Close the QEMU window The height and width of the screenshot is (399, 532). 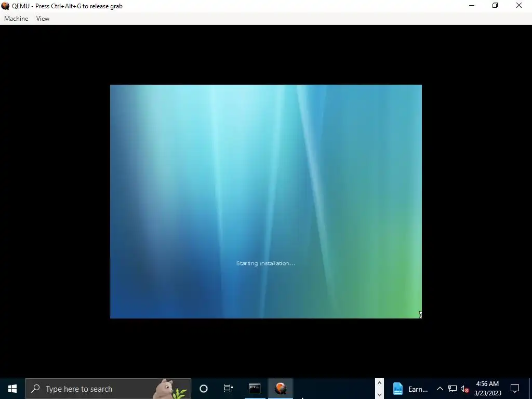[519, 6]
